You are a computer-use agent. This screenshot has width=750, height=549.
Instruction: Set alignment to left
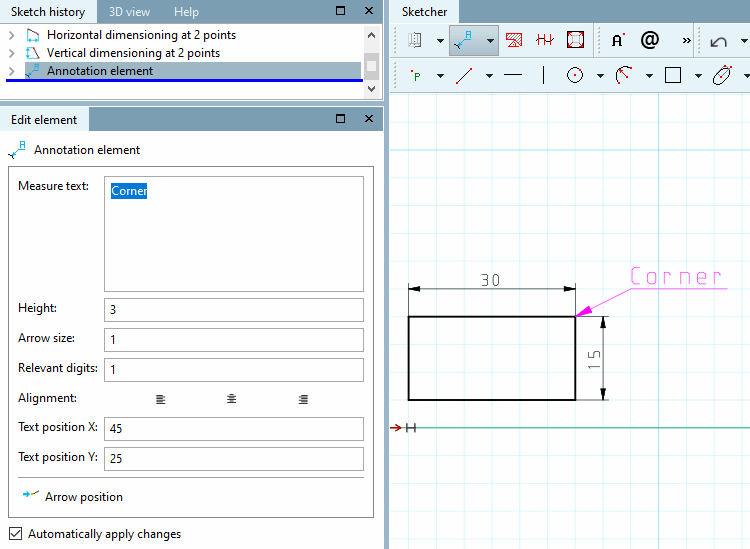[161, 399]
